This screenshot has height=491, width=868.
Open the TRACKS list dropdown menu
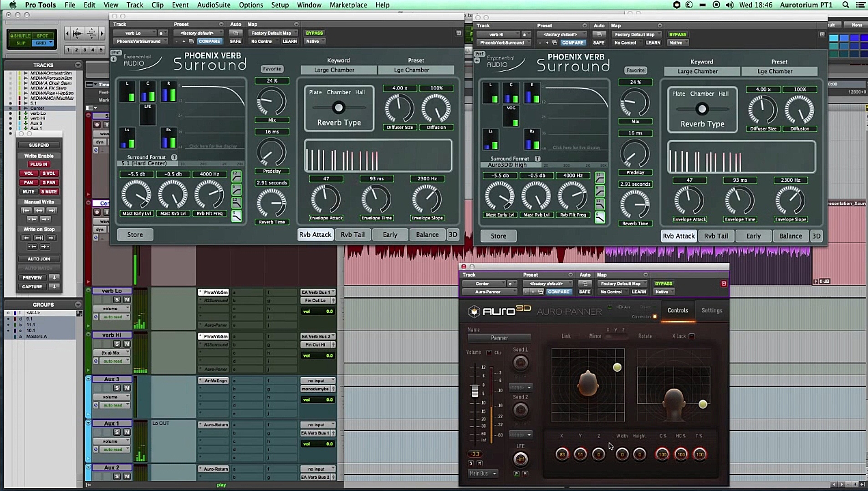78,65
